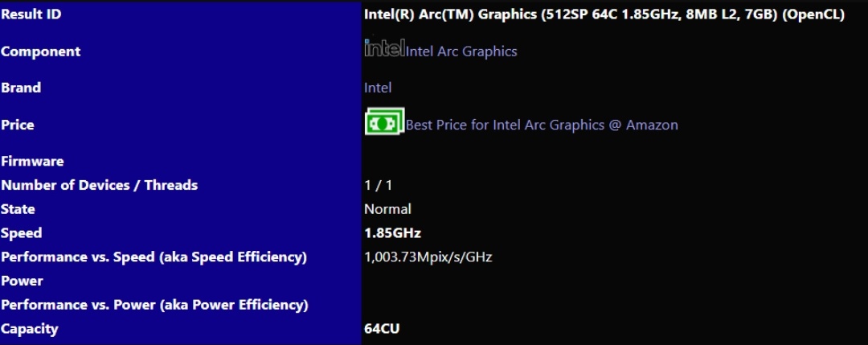Screen dimensions: 868x345
Task: Click the 64CU capacity value
Action: click(x=382, y=329)
